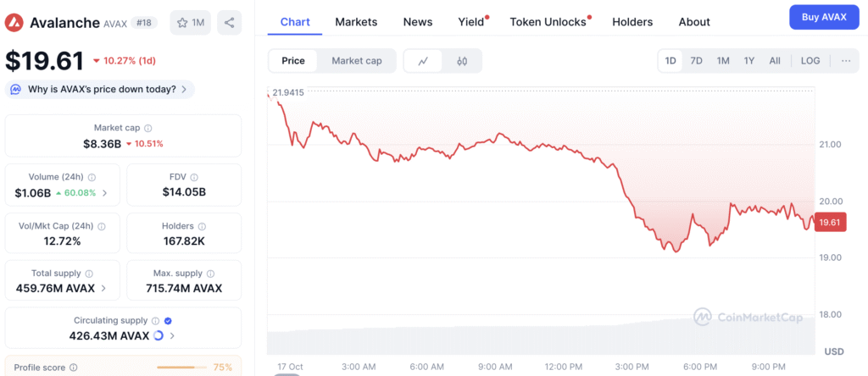Screen dimensions: 868x376
Task: Select the candlestick chart icon
Action: 462,61
